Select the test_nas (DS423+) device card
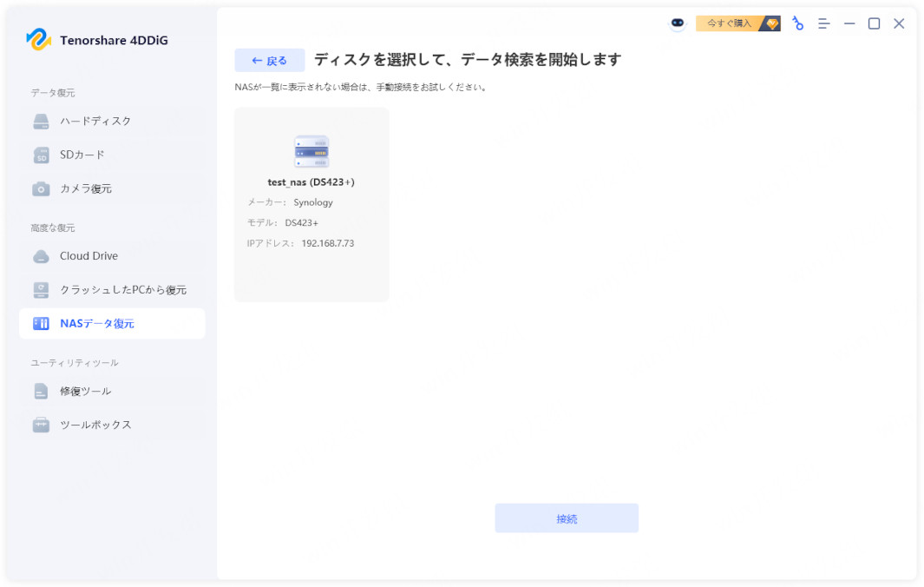The image size is (924, 587). (x=311, y=204)
